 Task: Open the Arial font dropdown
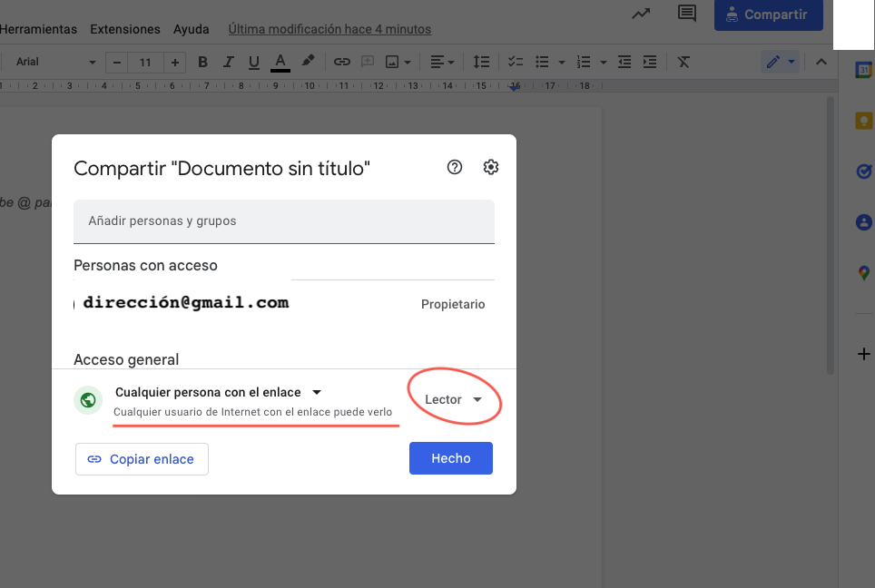click(54, 62)
